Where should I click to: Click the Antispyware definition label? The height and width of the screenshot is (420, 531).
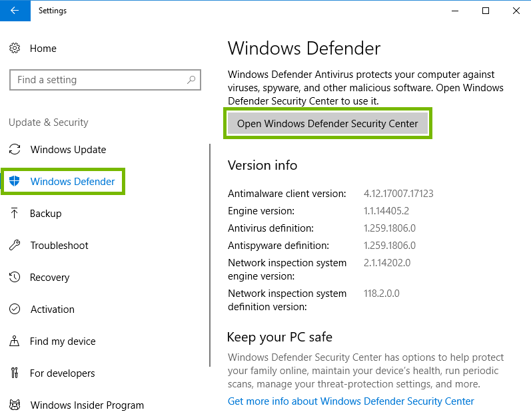[x=278, y=246]
